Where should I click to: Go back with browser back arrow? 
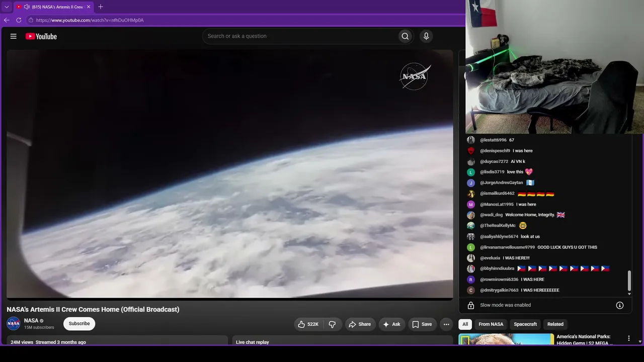pos(7,20)
